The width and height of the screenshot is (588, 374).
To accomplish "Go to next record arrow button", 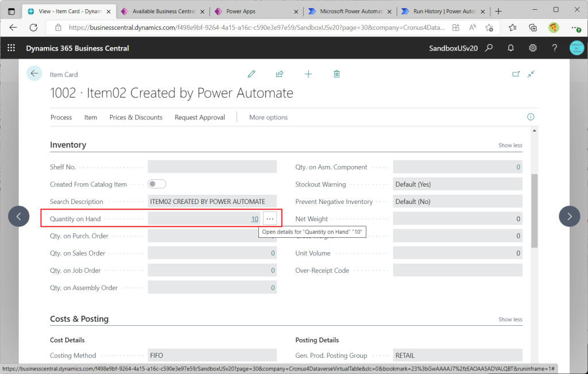I will pos(569,216).
